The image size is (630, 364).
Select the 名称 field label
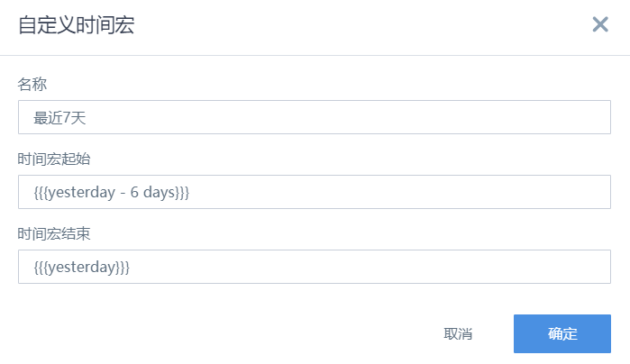(x=32, y=85)
